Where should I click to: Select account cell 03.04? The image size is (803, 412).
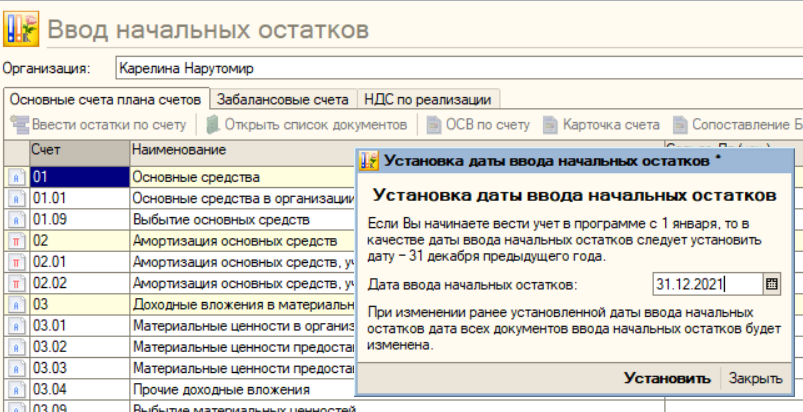pyautogui.click(x=79, y=389)
